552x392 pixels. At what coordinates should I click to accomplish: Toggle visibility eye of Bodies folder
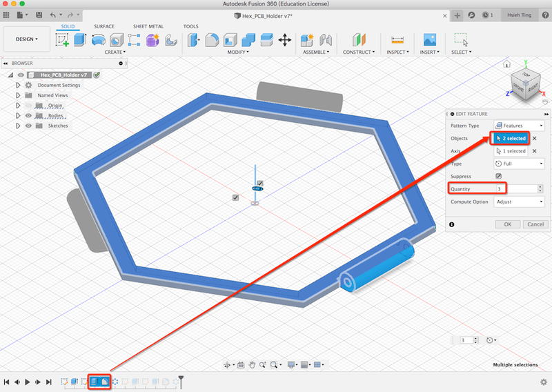(29, 116)
